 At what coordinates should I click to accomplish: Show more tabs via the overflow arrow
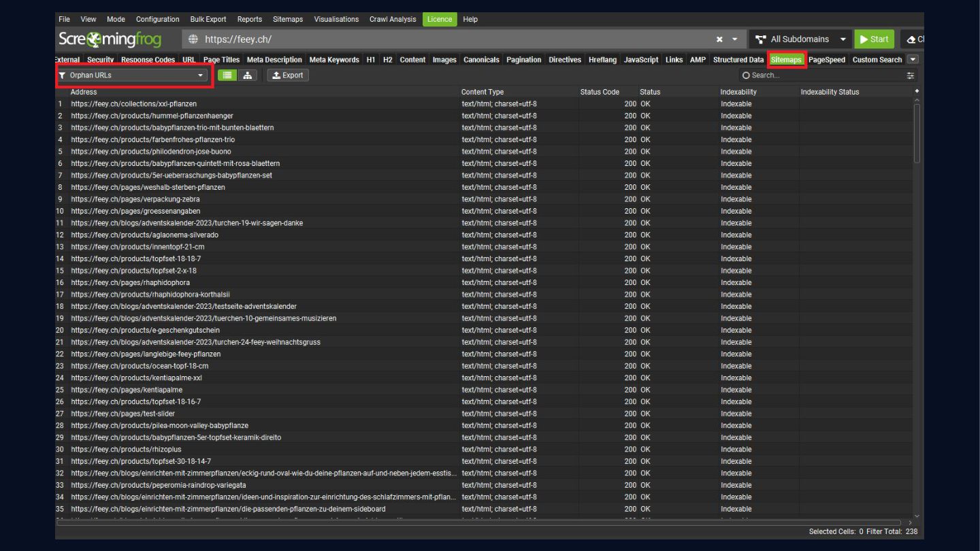pyautogui.click(x=913, y=60)
